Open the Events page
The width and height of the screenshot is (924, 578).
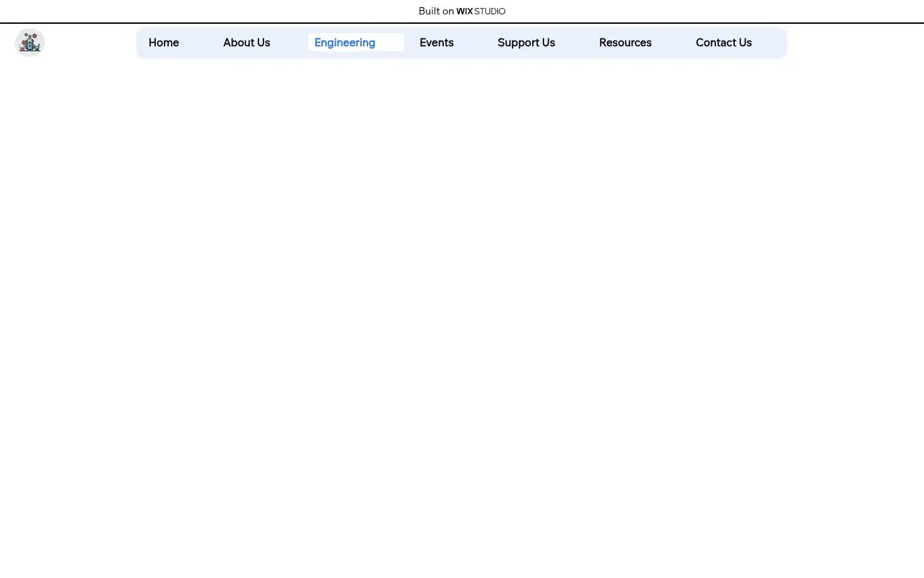[437, 43]
